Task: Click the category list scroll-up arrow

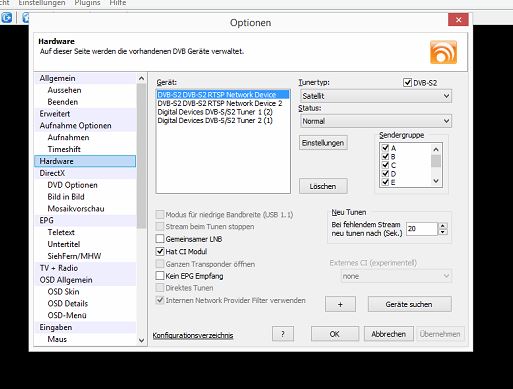Action: [141, 78]
